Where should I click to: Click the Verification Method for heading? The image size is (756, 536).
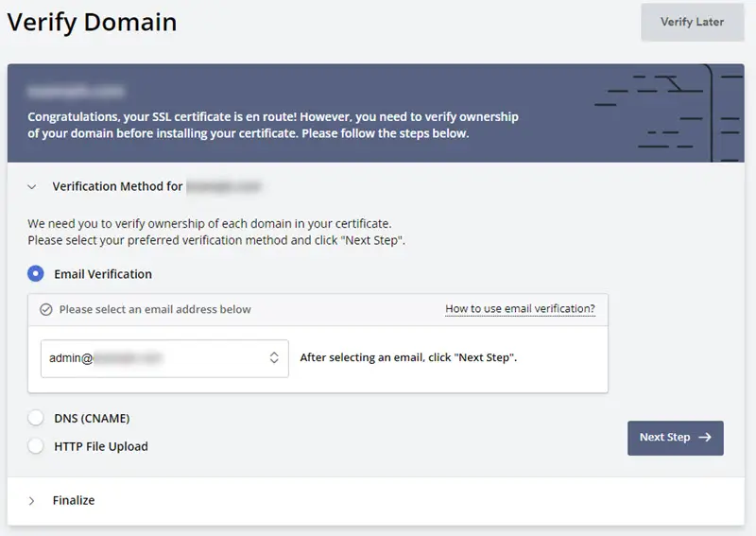pos(117,186)
